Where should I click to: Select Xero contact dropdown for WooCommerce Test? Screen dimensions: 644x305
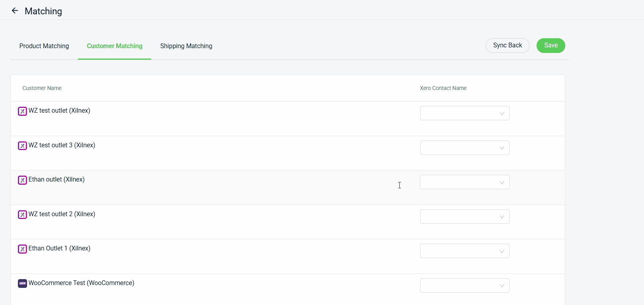point(464,285)
